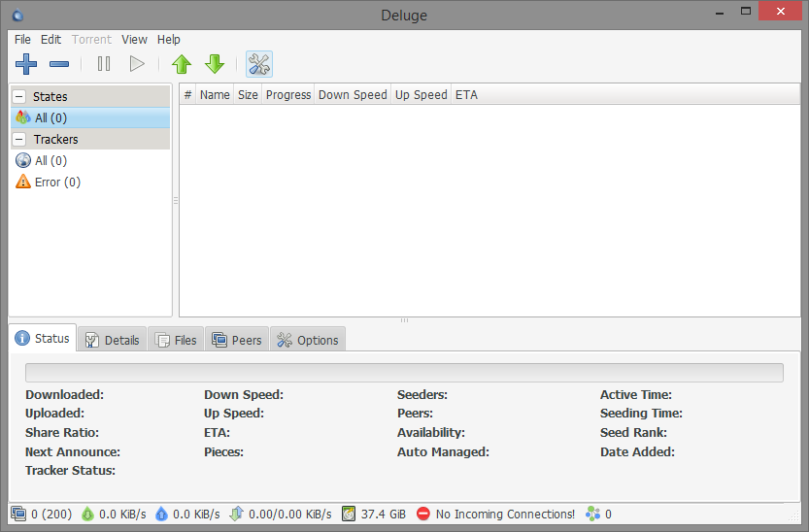Switch to the Status tab
This screenshot has height=532, width=809.
coord(43,338)
